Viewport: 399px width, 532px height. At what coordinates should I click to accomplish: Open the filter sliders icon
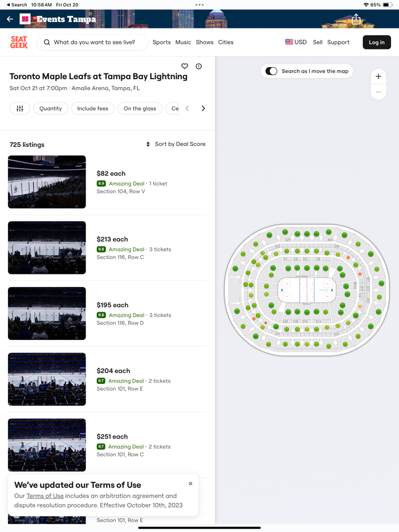click(x=20, y=108)
